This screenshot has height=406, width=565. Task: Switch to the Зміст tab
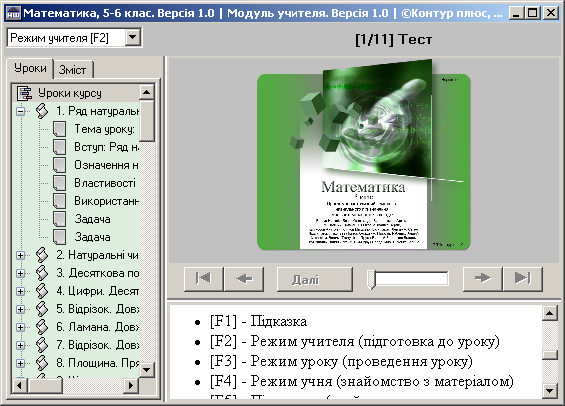click(72, 70)
